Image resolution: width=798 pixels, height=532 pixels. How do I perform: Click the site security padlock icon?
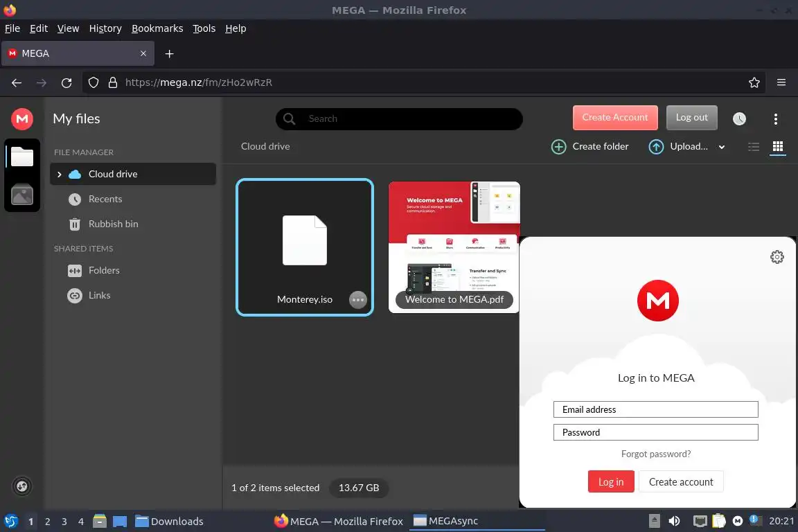[x=113, y=82]
